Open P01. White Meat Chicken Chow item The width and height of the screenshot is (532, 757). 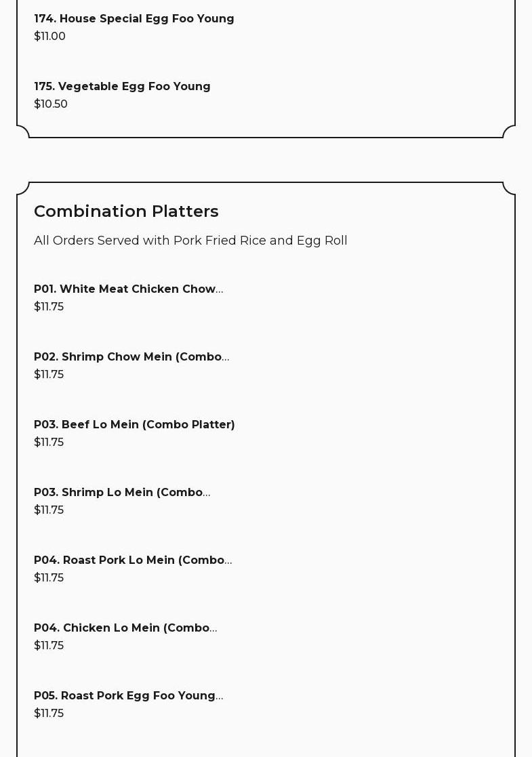click(128, 289)
